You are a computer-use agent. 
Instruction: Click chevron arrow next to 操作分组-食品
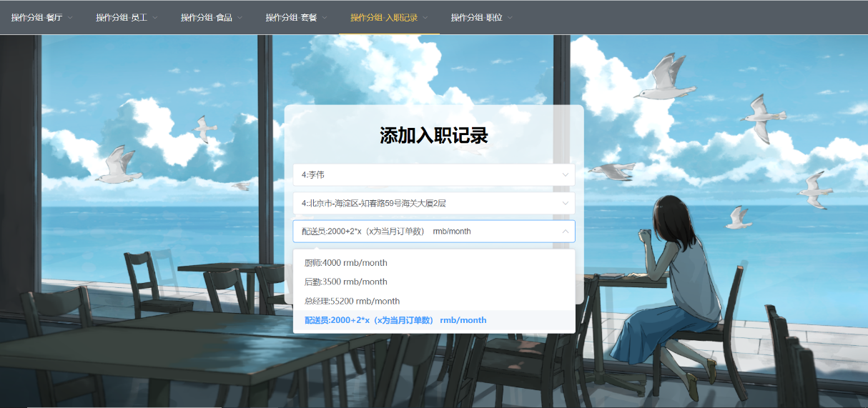click(x=240, y=18)
